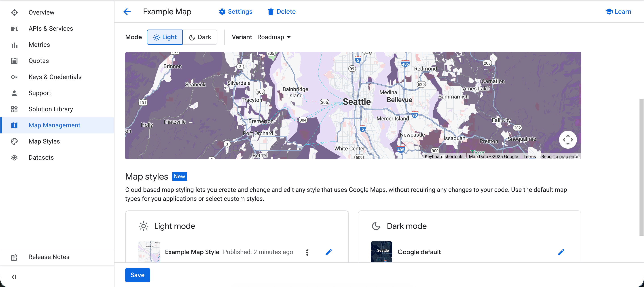The image size is (644, 287).
Task: Open Keys & Credentials page
Action: coord(55,77)
